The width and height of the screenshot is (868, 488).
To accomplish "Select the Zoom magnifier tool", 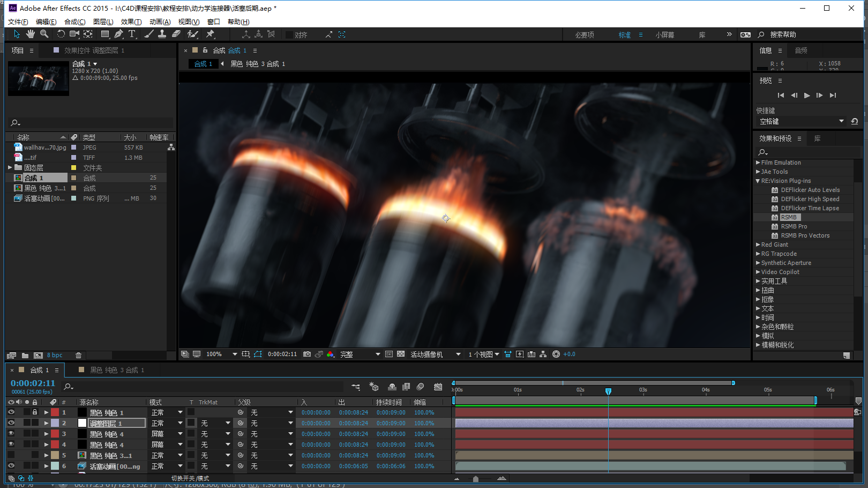I will [44, 34].
